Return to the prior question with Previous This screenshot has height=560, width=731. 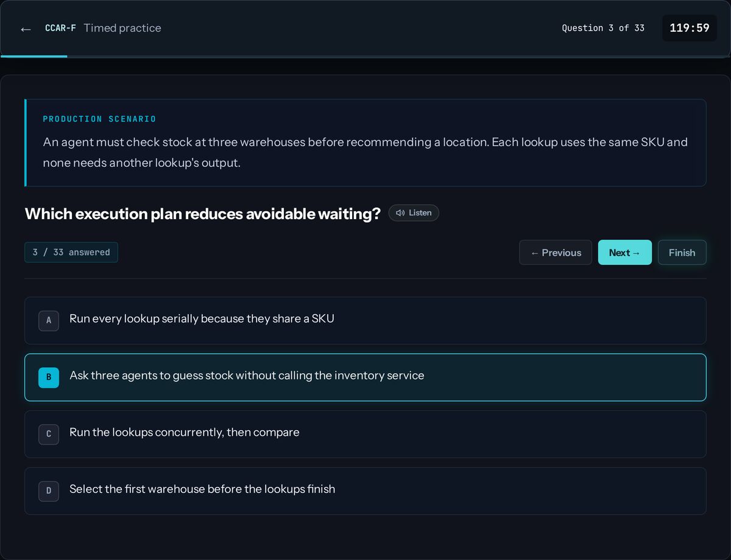556,253
